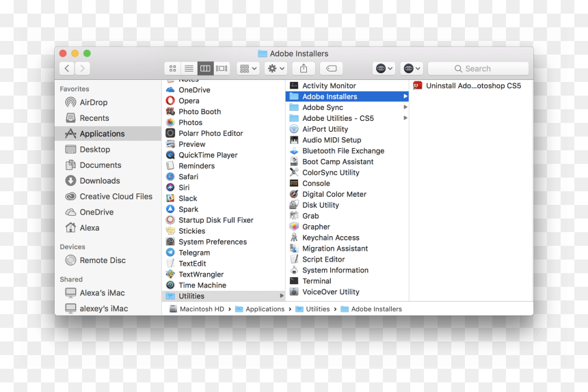Click the Polarr Photo Editor icon
Image resolution: width=588 pixels, height=392 pixels.
coord(170,133)
